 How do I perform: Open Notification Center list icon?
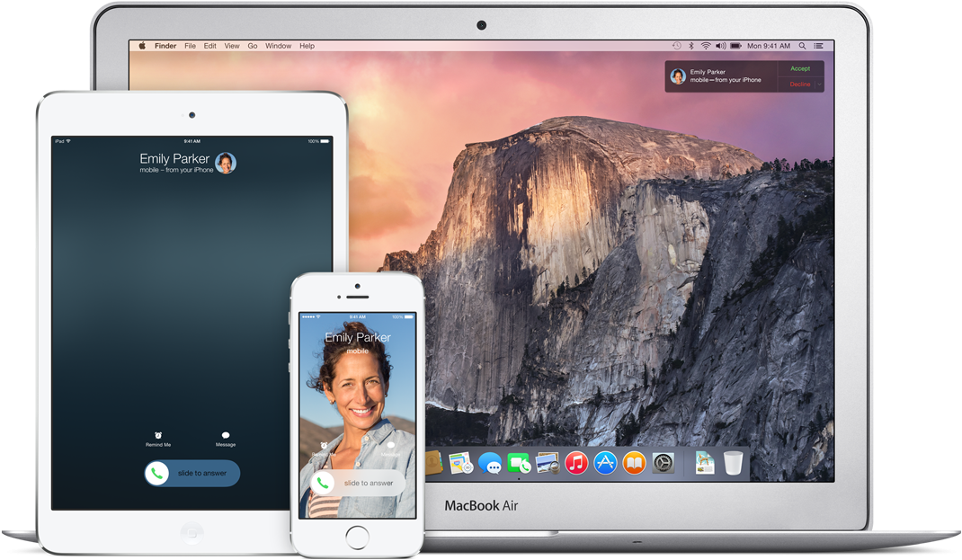point(818,46)
